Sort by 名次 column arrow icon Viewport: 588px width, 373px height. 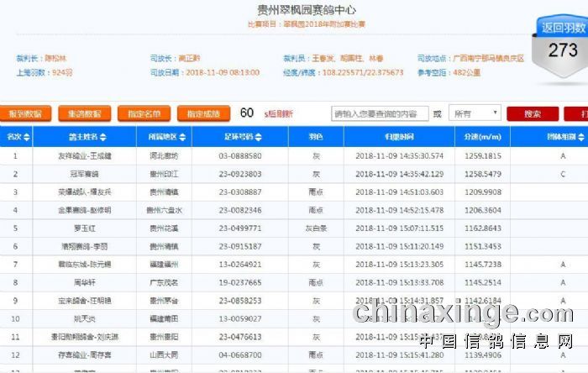tap(26, 137)
